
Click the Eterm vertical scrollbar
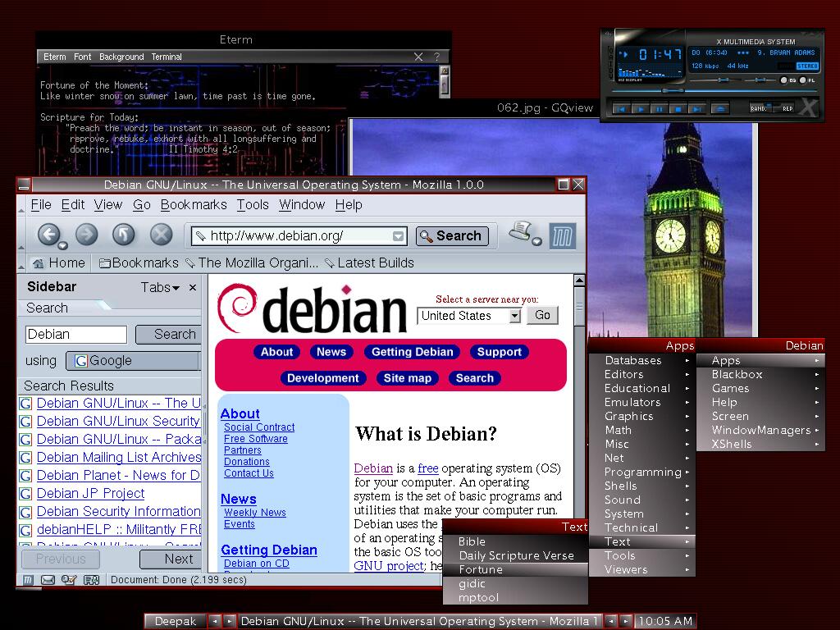[x=444, y=81]
